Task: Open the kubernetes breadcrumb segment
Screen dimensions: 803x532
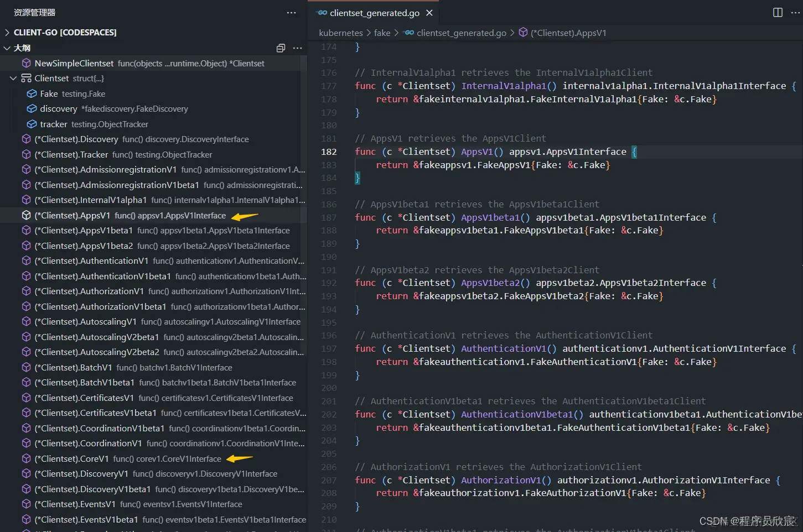Action: (x=341, y=33)
